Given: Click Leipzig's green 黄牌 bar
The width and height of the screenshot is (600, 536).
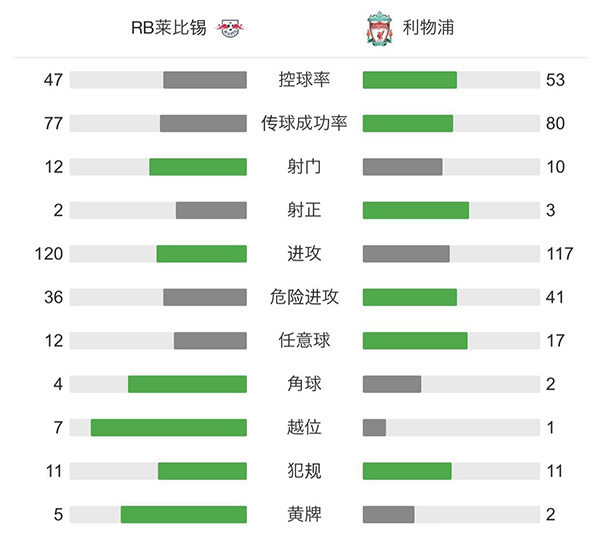Looking at the screenshot, I should coord(183,514).
